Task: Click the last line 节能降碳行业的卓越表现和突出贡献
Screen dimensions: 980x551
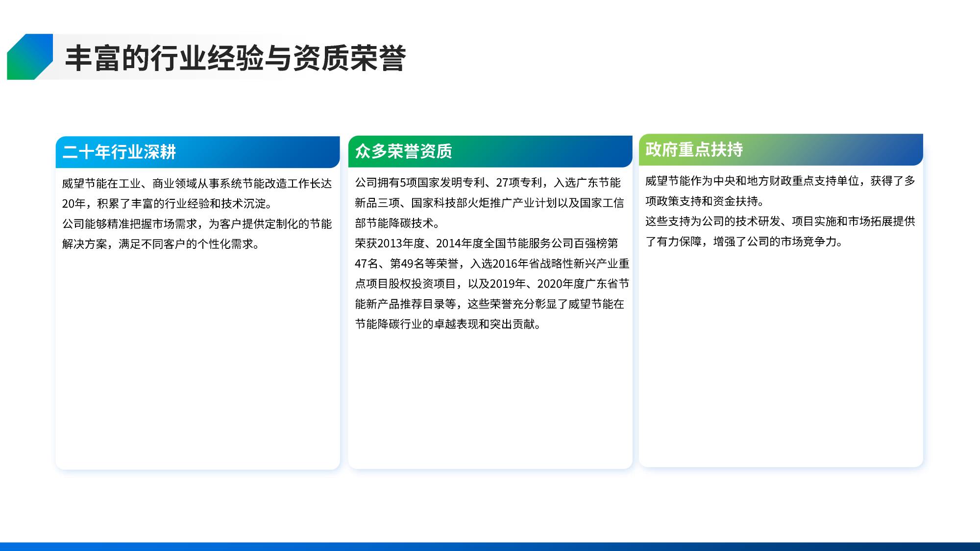Action: pyautogui.click(x=448, y=324)
